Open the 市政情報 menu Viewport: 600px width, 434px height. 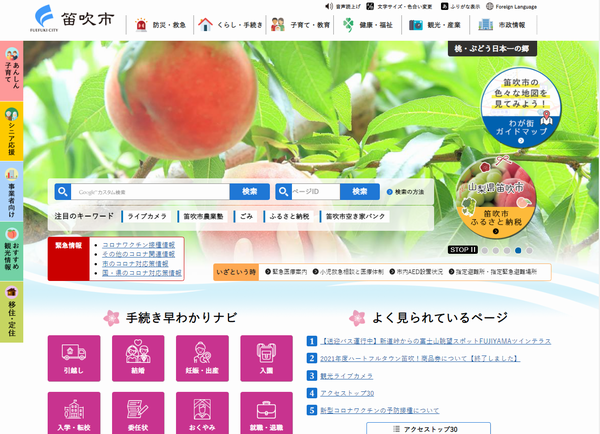[x=503, y=25]
